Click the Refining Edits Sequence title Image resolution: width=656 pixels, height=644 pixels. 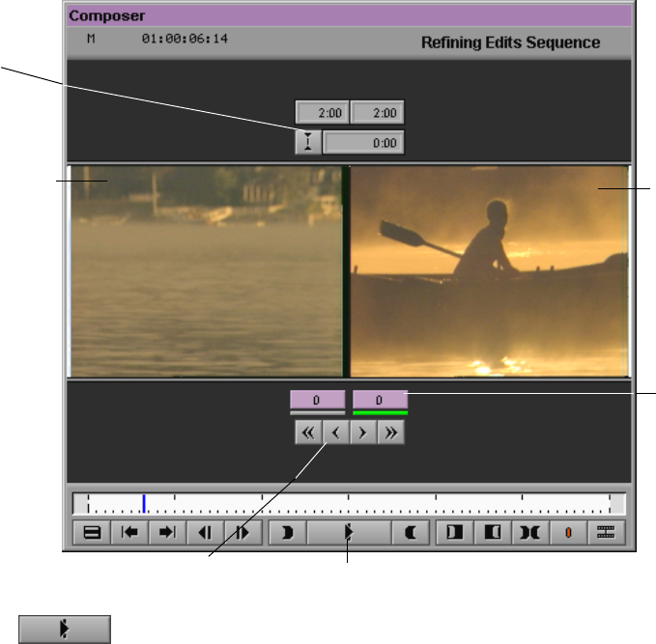[510, 42]
